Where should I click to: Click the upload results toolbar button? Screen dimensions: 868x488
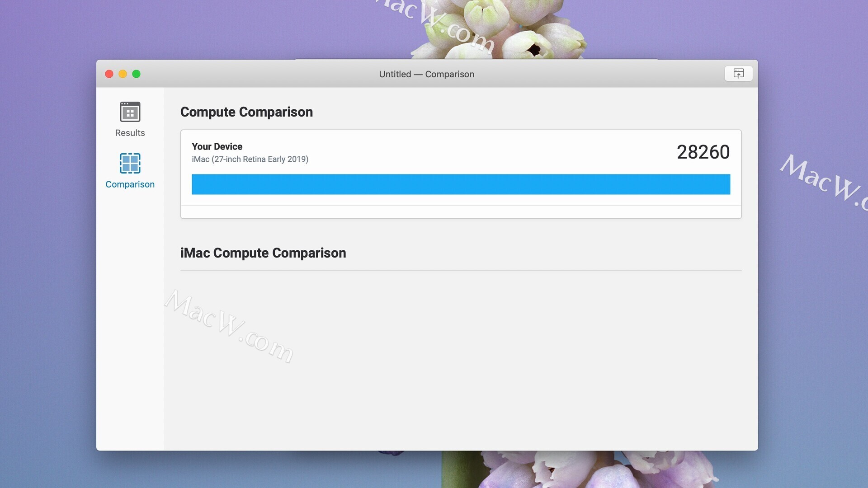738,74
